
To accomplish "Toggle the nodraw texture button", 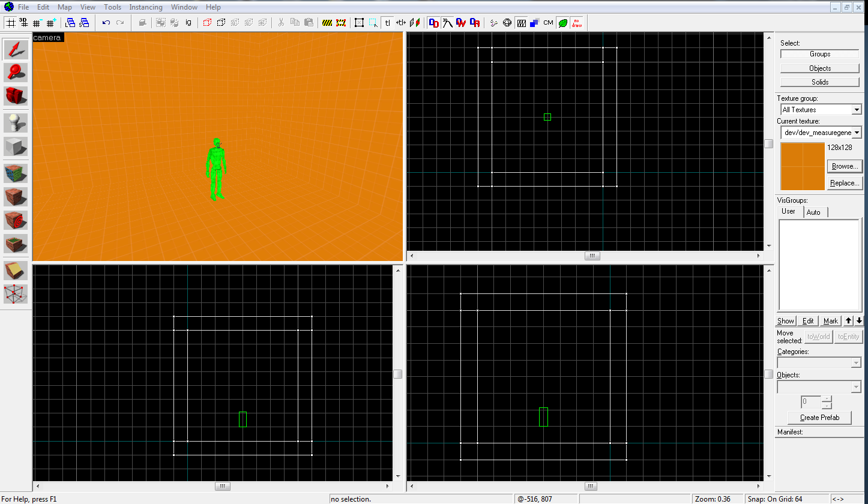I will (576, 23).
